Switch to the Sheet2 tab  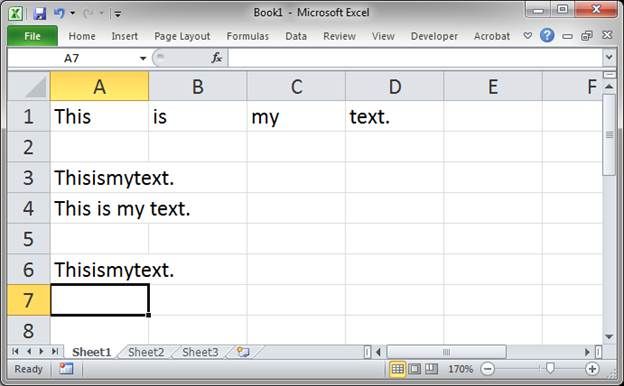146,352
